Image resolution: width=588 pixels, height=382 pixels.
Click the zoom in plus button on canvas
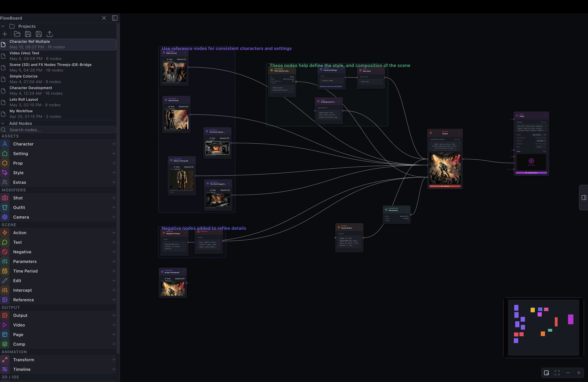click(x=579, y=373)
